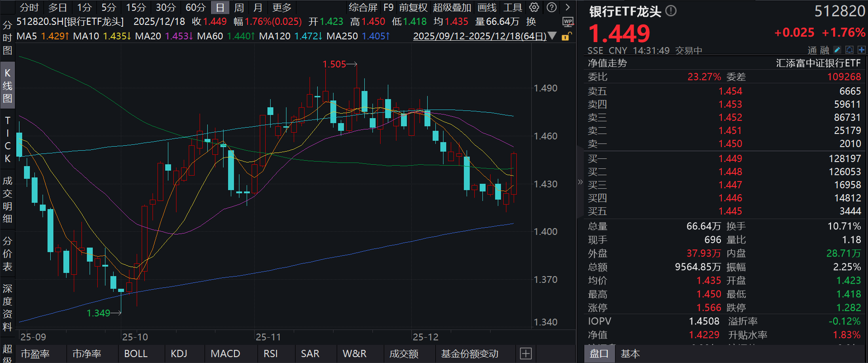Switch to the 周 weekly period tab

coord(239,8)
